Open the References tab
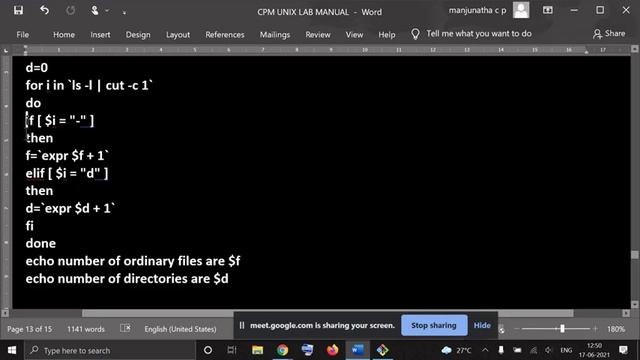640x360 pixels. [x=224, y=35]
